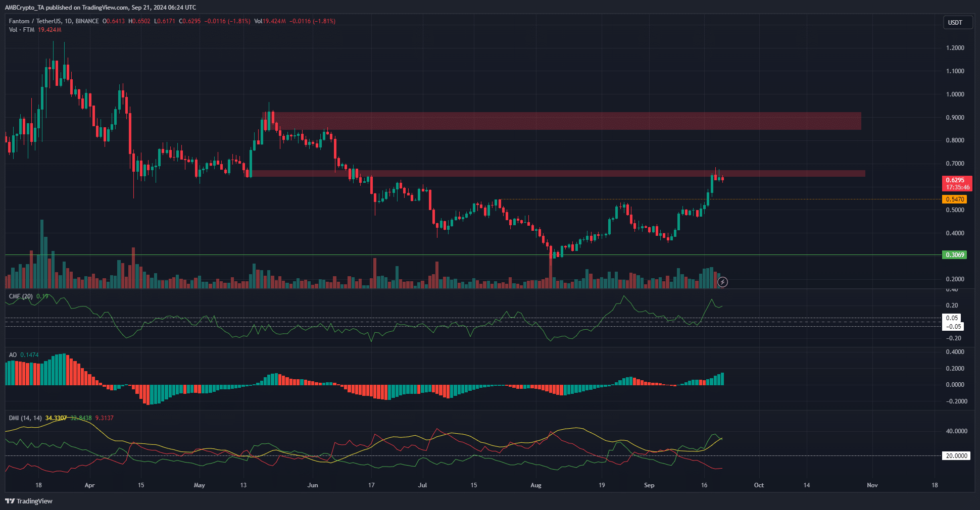Screen dimensions: 980x510
Task: Open the USDT currency selector
Action: point(958,22)
